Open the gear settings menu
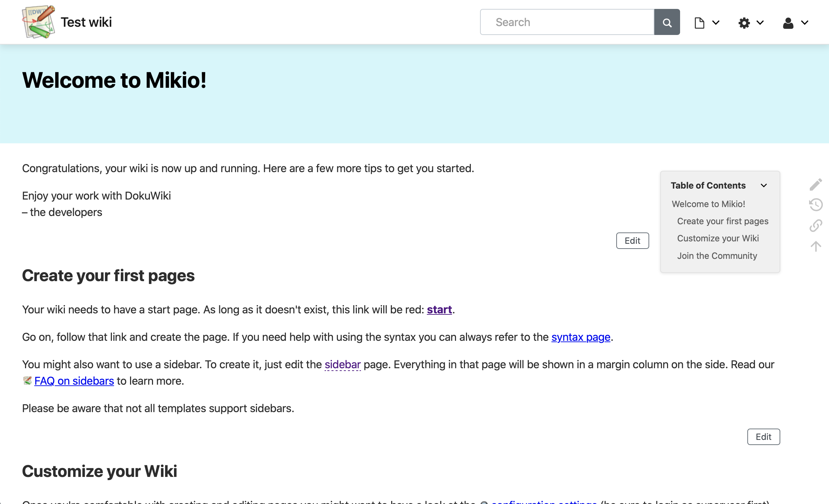This screenshot has height=504, width=829. pyautogui.click(x=744, y=23)
